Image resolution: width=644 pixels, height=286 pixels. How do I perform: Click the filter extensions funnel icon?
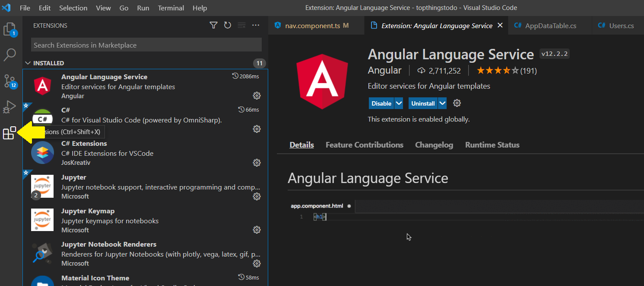pos(213,26)
